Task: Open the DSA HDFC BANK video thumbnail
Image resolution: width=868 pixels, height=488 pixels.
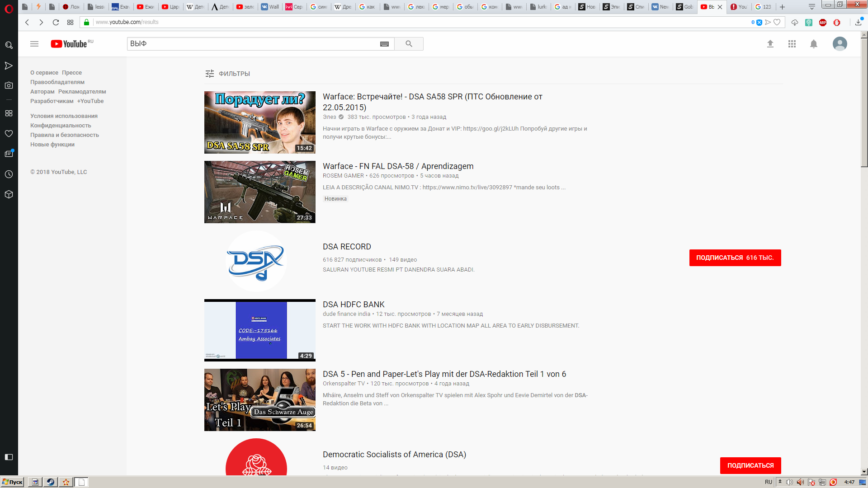Action: 260,330
